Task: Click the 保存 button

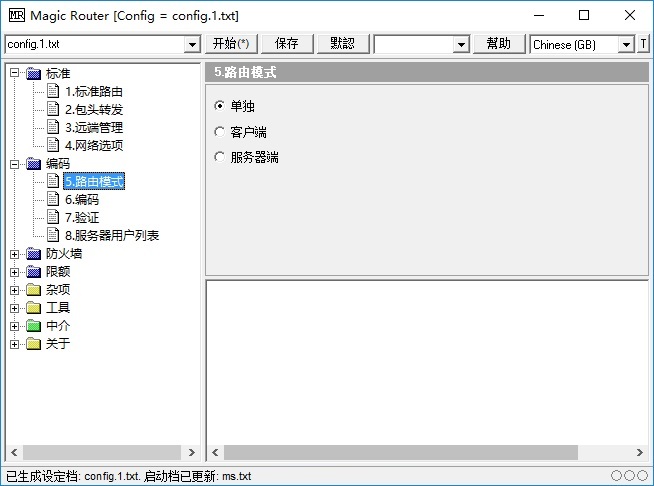Action: tap(287, 44)
